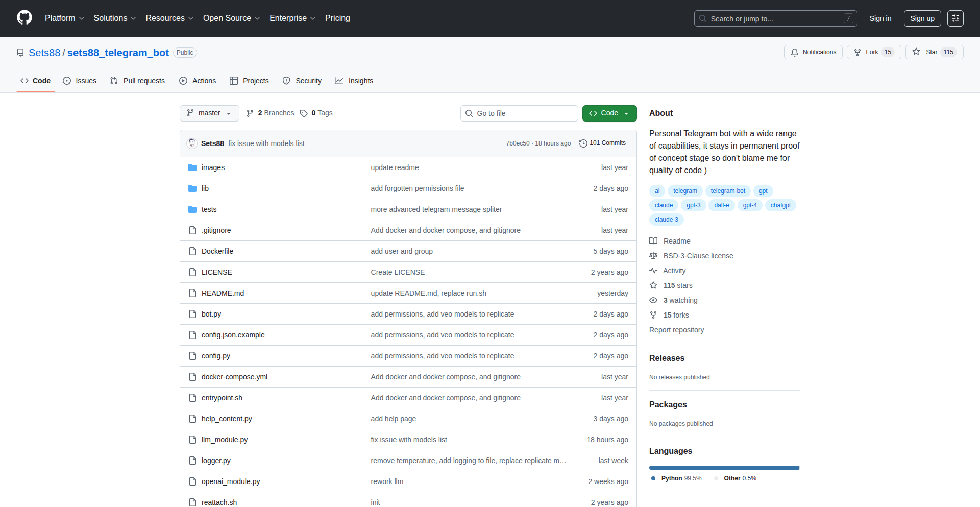Click the images folder icon
Screen dimensions: 980x507
(x=192, y=167)
